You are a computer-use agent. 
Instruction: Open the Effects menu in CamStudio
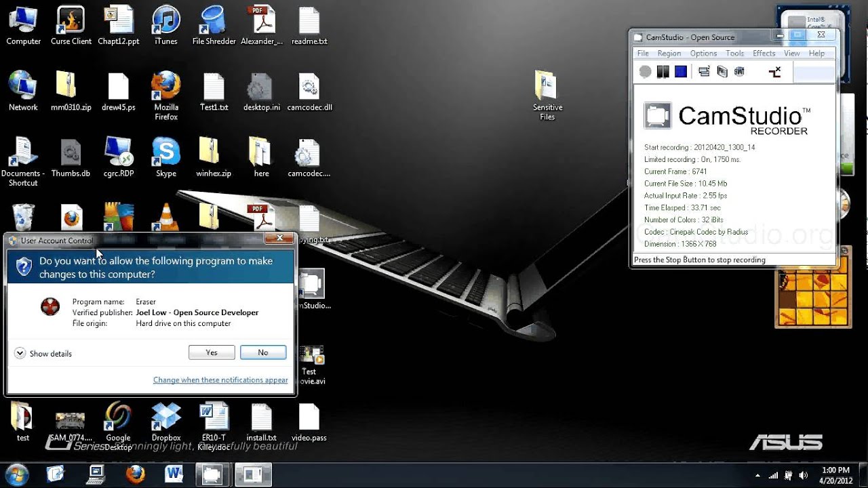[764, 54]
